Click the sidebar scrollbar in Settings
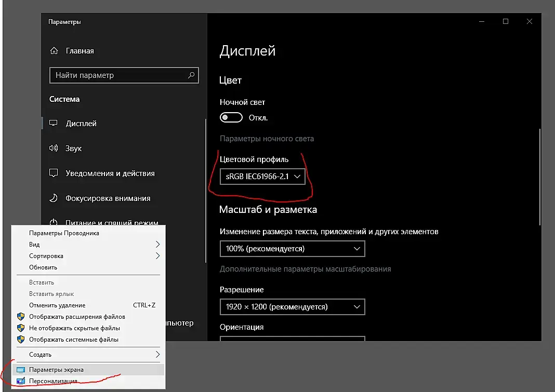The width and height of the screenshot is (555, 392). [x=206, y=191]
